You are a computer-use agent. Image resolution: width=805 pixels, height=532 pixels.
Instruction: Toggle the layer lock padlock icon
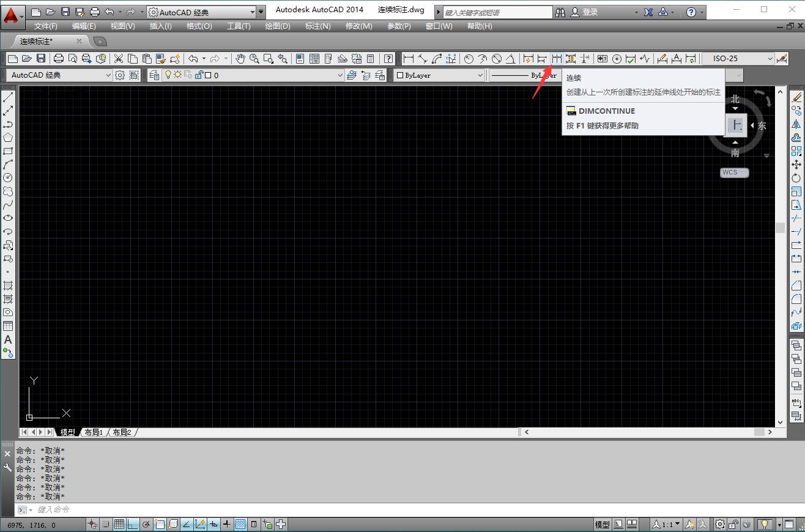pyautogui.click(x=199, y=75)
